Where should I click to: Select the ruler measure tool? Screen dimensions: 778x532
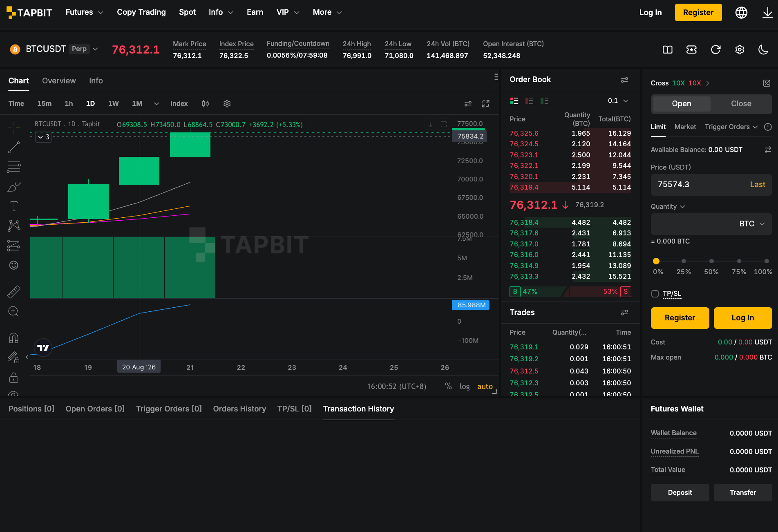[x=14, y=292]
